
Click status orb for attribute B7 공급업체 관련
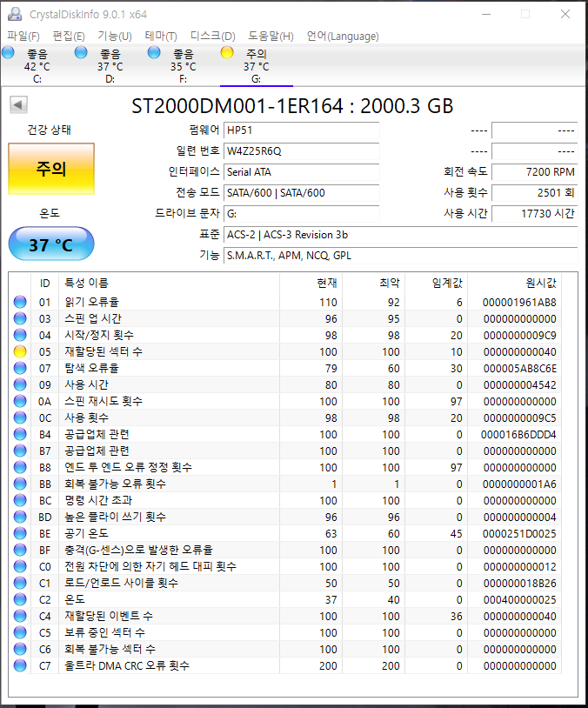point(20,451)
